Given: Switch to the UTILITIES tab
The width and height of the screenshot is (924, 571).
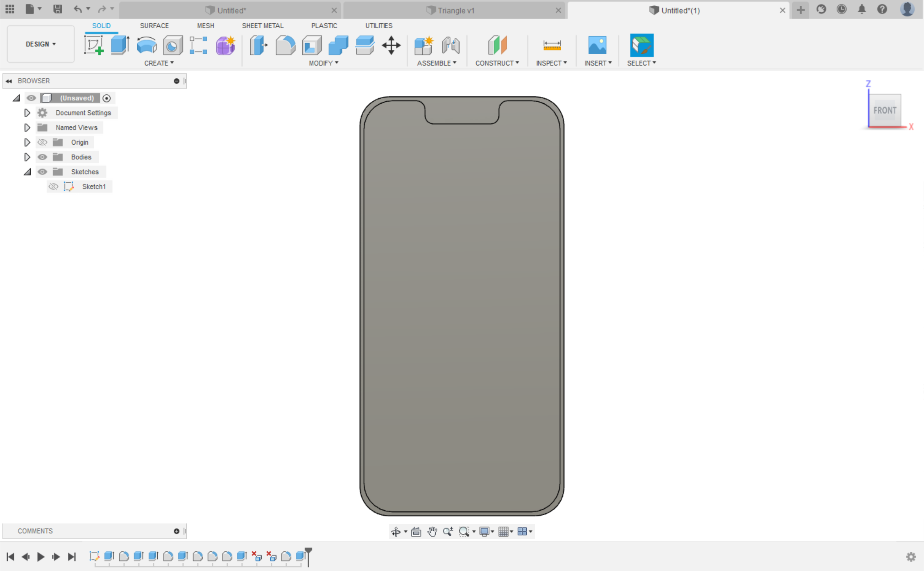Looking at the screenshot, I should pyautogui.click(x=378, y=25).
